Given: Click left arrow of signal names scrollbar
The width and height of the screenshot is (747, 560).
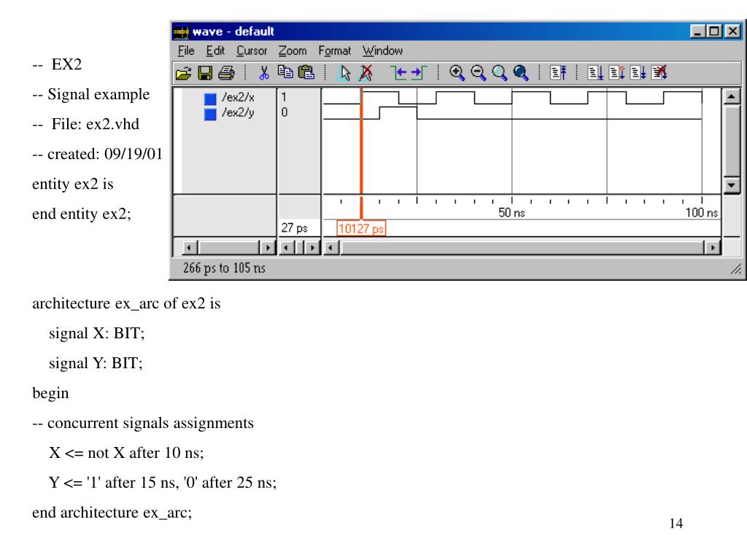Looking at the screenshot, I should (x=190, y=248).
